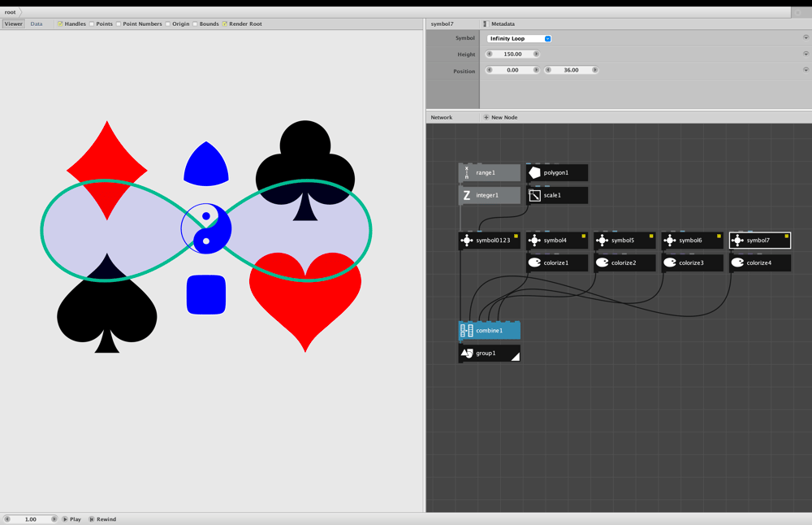Select the symbol6 node icon
Viewport: 812px width, 525px height.
pyautogui.click(x=670, y=241)
